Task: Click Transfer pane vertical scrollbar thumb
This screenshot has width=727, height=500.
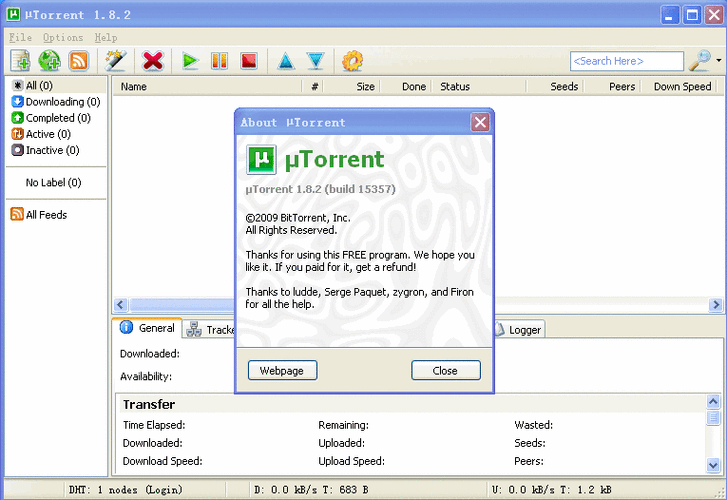Action: pyautogui.click(x=713, y=417)
